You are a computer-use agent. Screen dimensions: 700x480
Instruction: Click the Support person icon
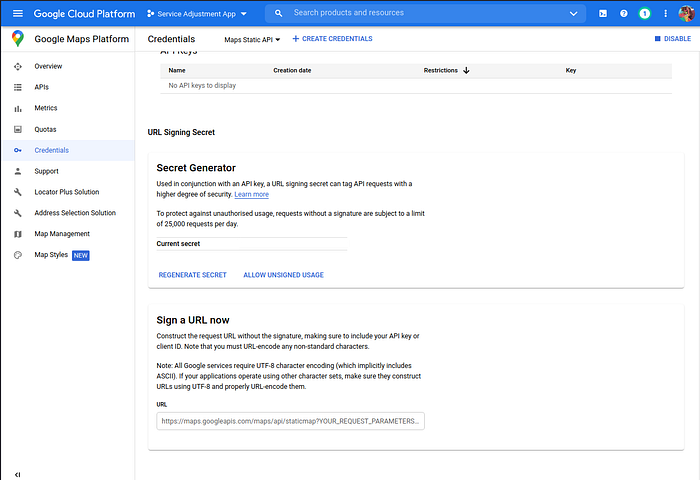click(x=18, y=171)
